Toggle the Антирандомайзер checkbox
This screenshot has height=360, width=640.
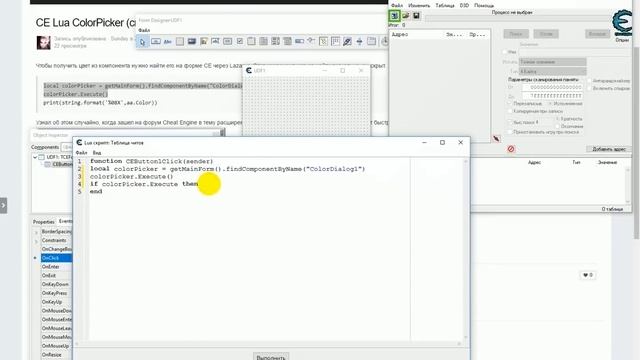coord(589,81)
